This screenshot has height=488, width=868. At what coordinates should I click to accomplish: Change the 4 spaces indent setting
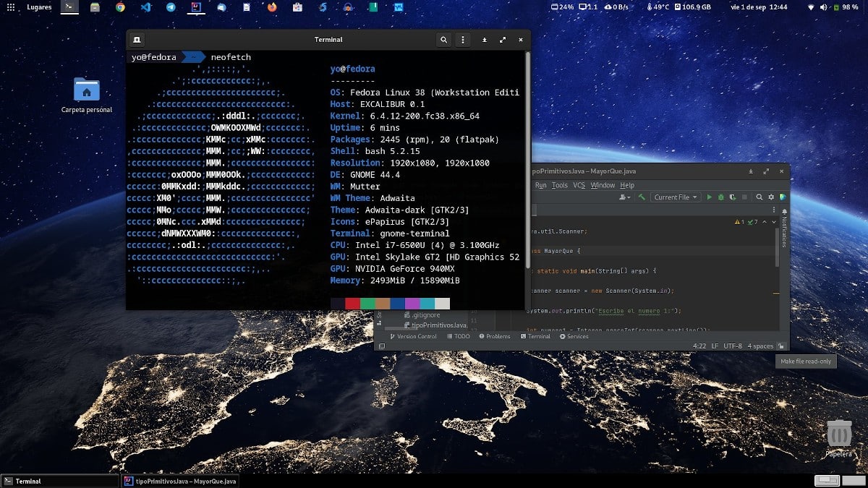coord(760,346)
